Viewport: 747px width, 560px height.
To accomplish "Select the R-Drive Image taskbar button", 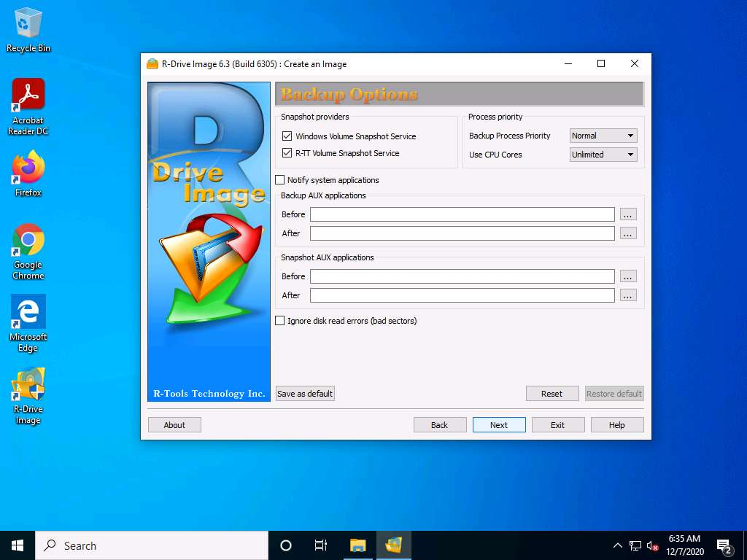I will [x=394, y=545].
